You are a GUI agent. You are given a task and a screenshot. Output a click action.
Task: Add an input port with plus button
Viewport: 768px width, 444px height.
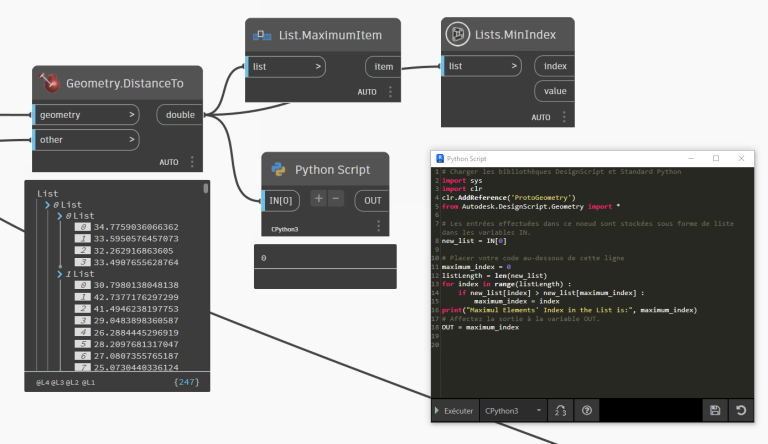[x=318, y=198]
